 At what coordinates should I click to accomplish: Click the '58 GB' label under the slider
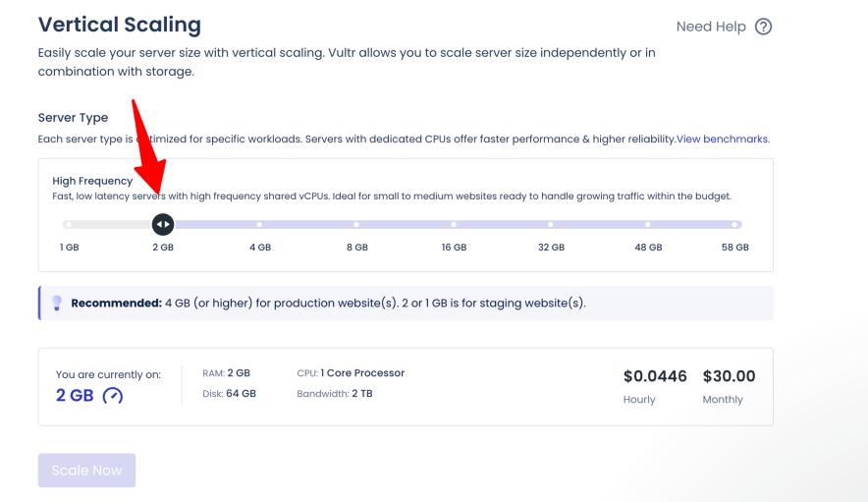(735, 248)
